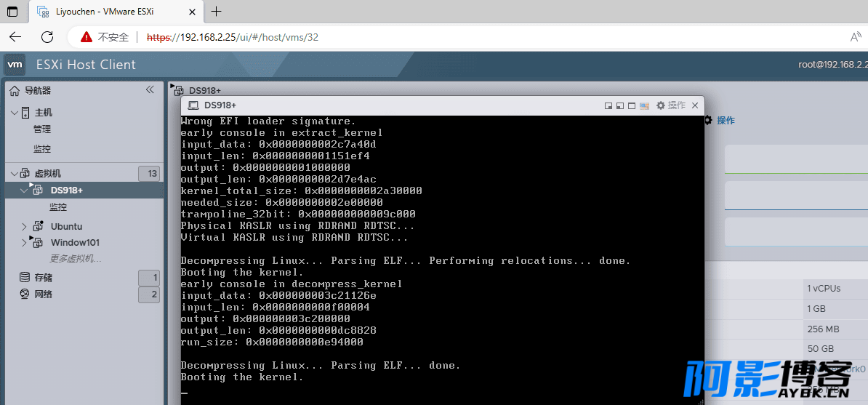This screenshot has height=405, width=868.
Task: Click the storage count badge 1
Action: (x=149, y=278)
